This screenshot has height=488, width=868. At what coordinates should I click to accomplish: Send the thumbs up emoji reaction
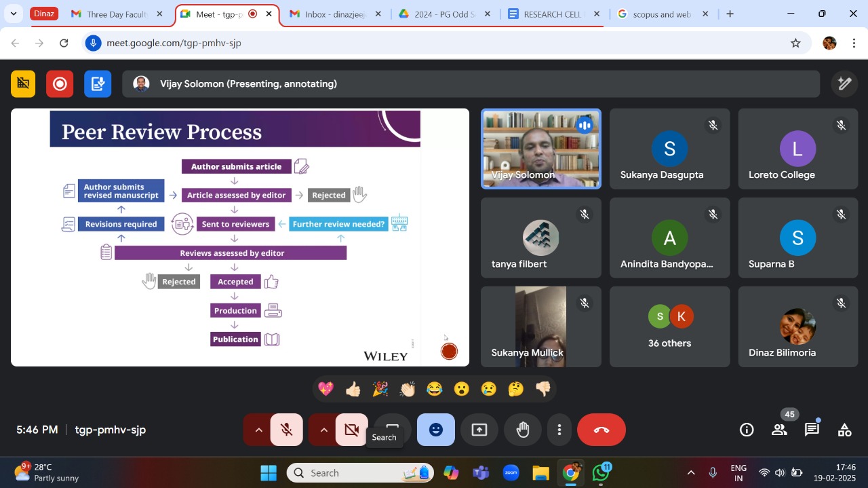(x=353, y=389)
